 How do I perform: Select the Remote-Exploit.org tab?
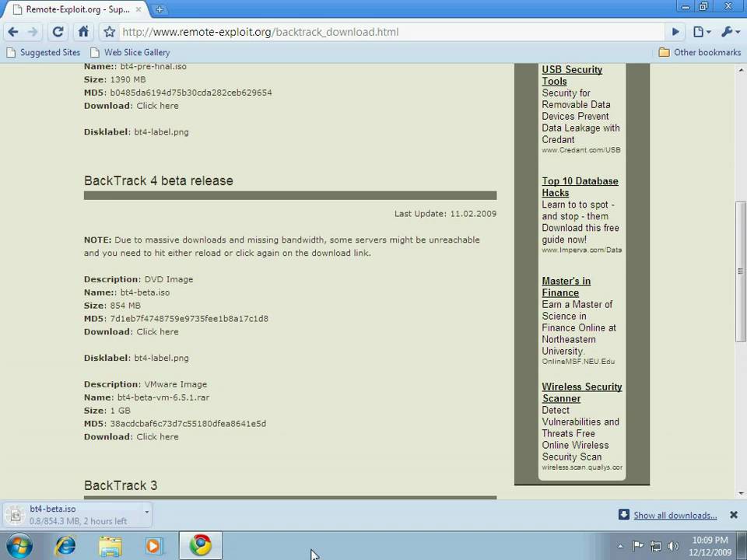(77, 9)
